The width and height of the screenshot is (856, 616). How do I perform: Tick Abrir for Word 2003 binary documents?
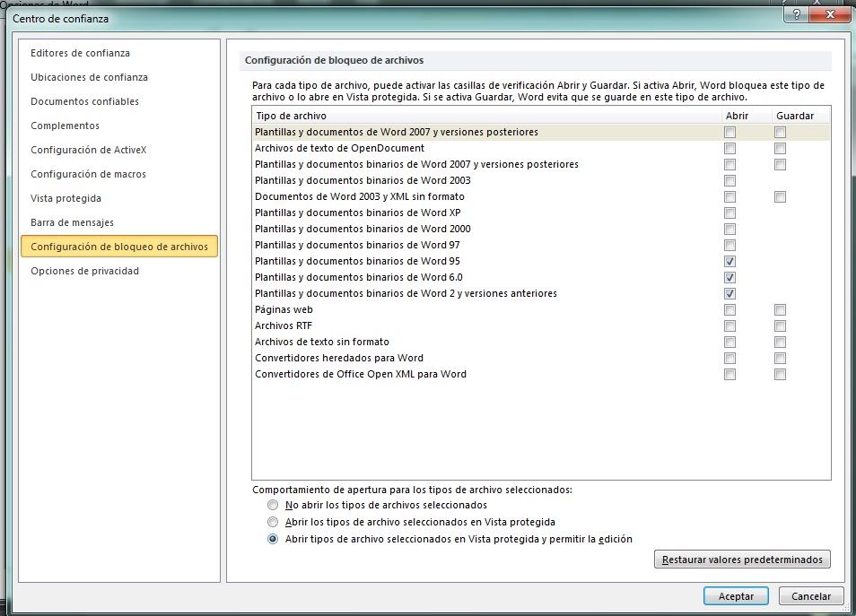729,180
